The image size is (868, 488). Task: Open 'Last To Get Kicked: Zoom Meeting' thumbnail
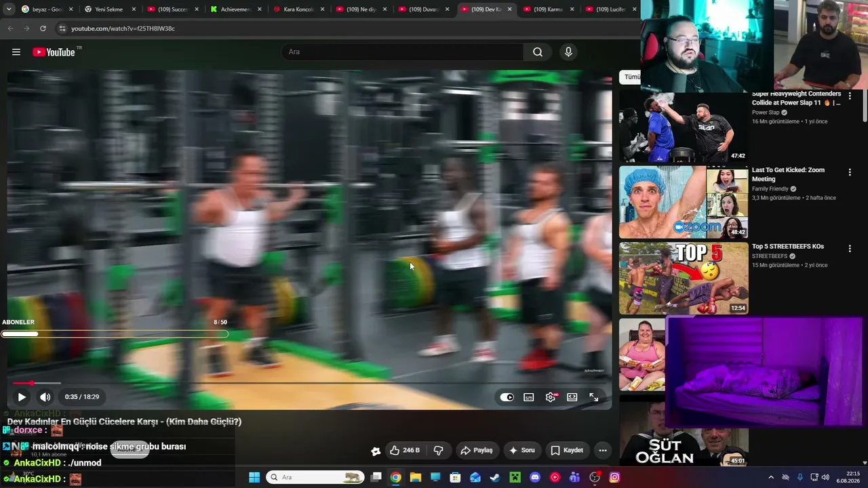(684, 202)
